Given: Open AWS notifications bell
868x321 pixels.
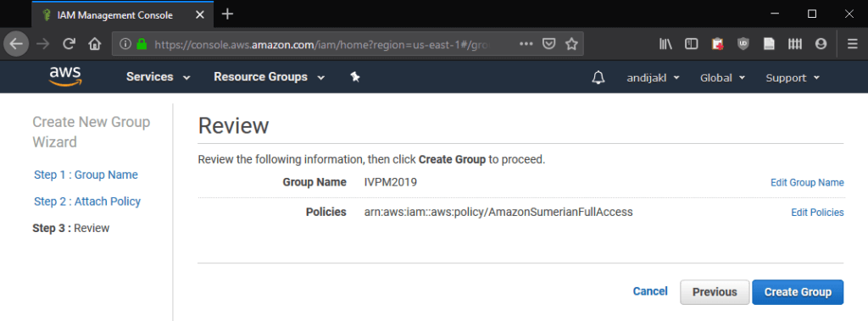Looking at the screenshot, I should click(x=598, y=78).
